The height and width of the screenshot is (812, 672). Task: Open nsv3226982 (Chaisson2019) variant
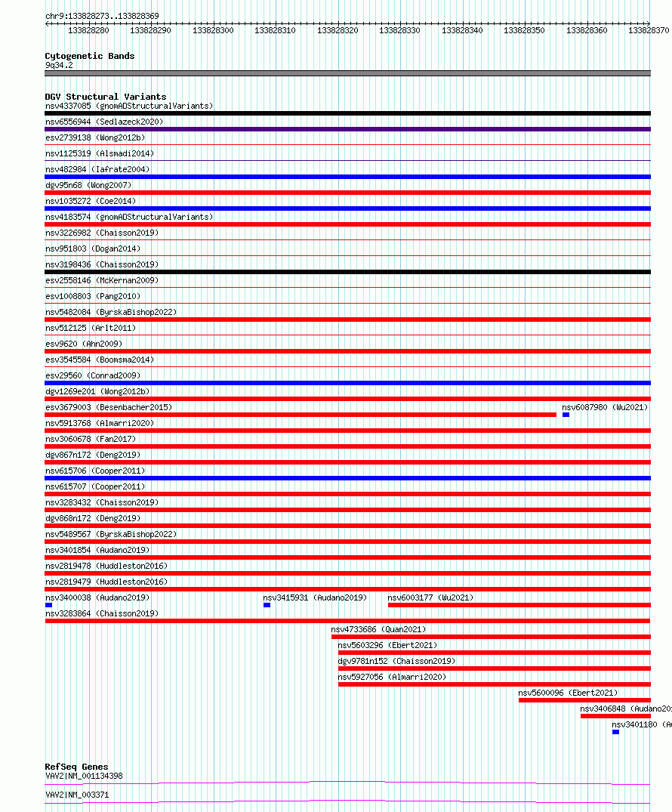[x=102, y=233]
